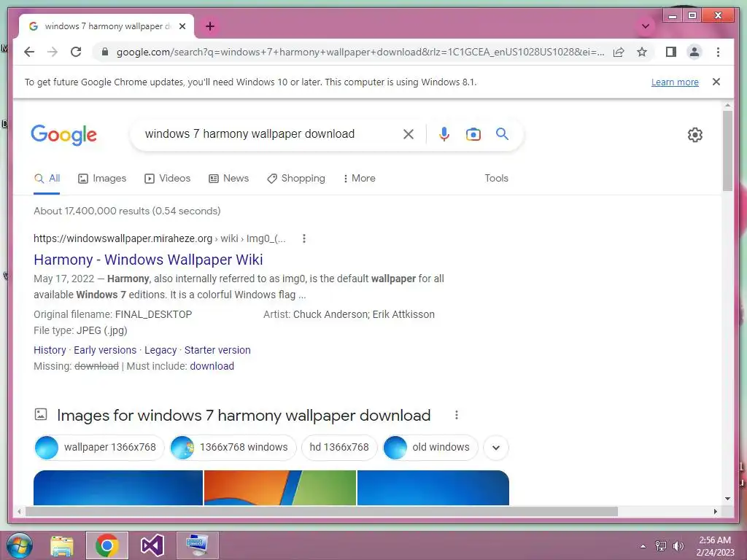This screenshot has width=747, height=560.
Task: Select the old windows chip
Action: point(430,448)
